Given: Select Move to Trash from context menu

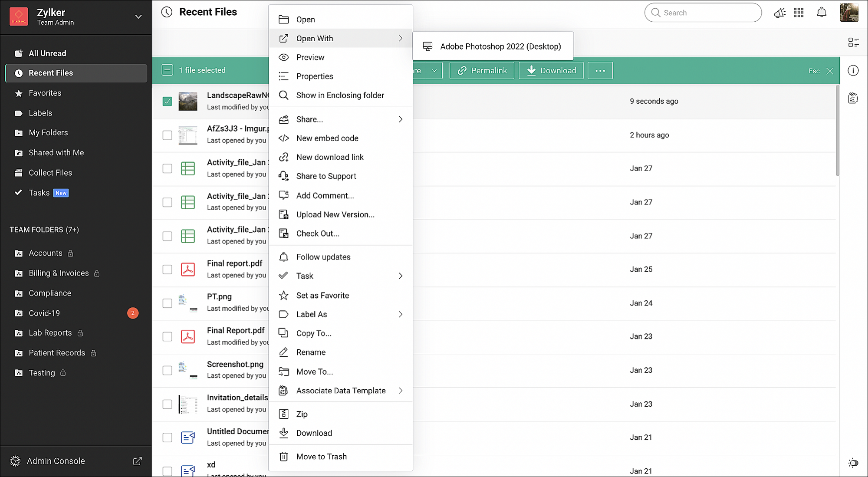Looking at the screenshot, I should (321, 456).
